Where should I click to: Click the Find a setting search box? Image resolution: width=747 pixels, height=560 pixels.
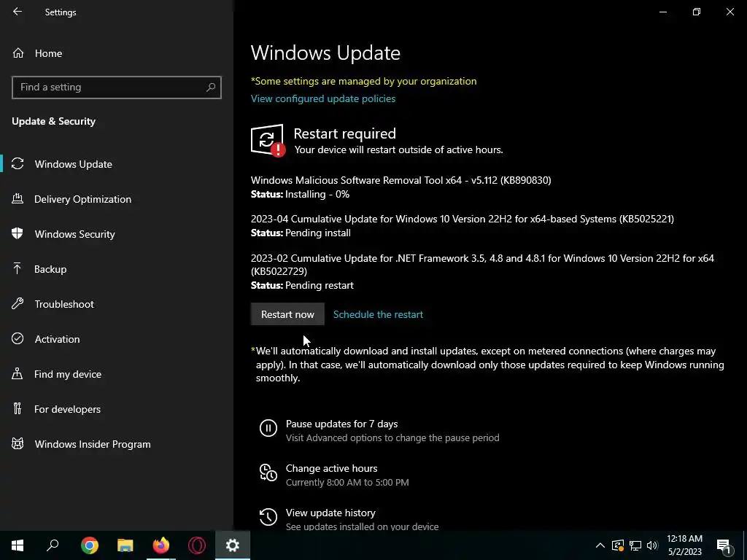pyautogui.click(x=116, y=87)
